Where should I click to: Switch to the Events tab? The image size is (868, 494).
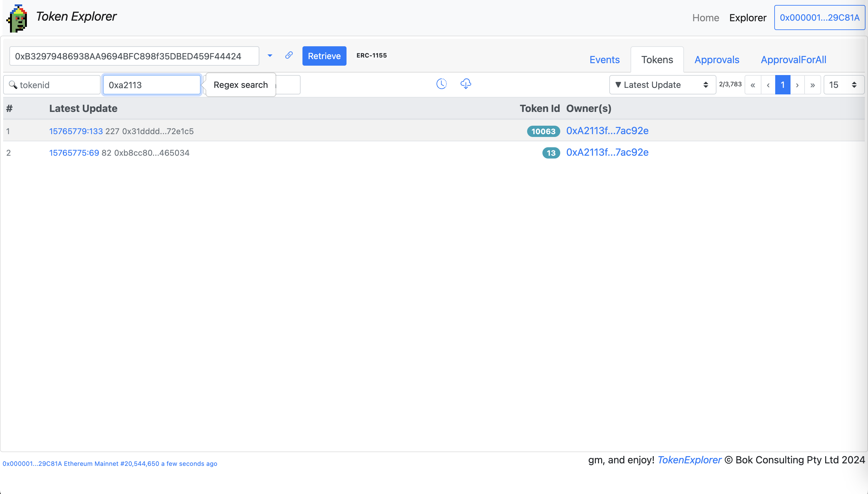tap(605, 60)
